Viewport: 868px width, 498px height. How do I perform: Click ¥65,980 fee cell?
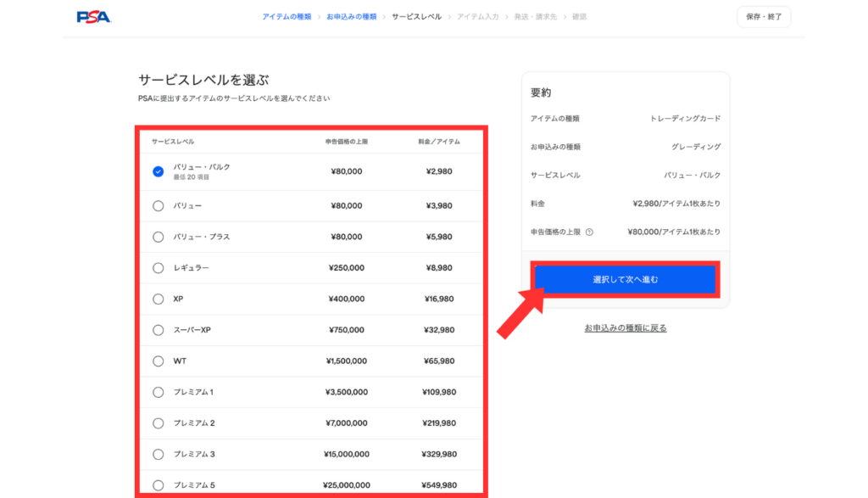click(439, 361)
